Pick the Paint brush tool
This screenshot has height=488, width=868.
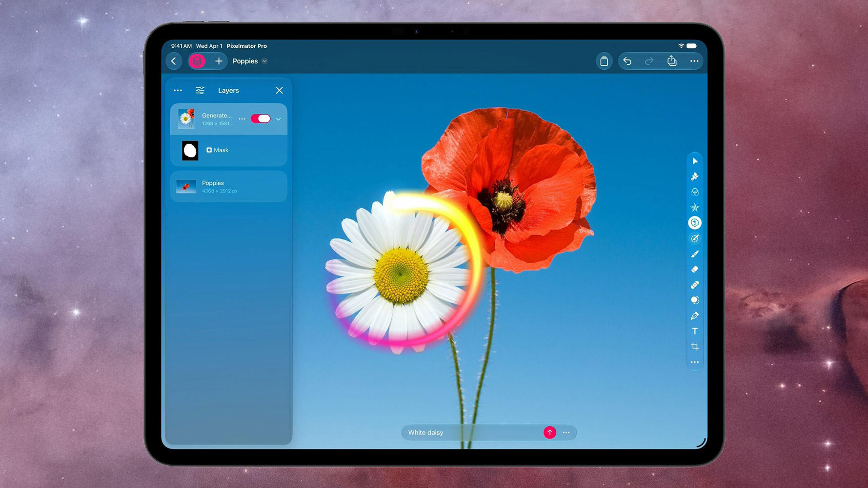tap(695, 254)
